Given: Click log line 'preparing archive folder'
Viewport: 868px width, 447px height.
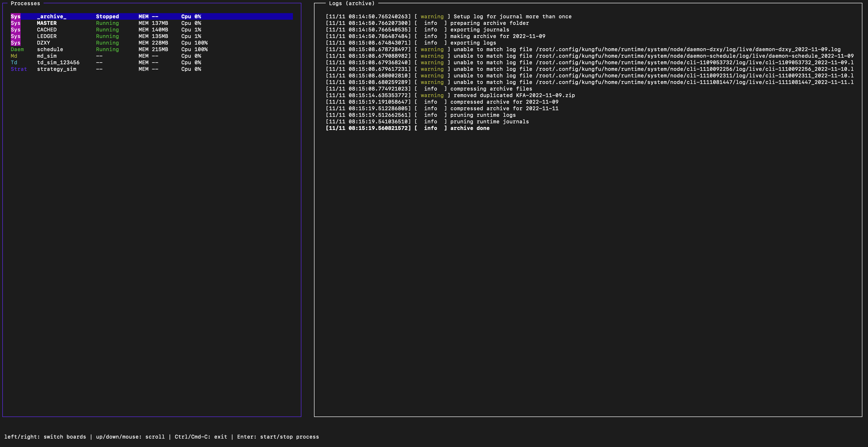Looking at the screenshot, I should point(427,23).
